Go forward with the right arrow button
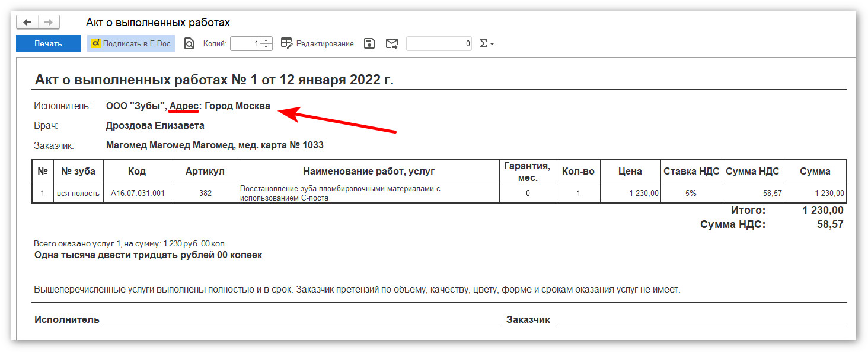Image resolution: width=868 pixels, height=352 pixels. [x=49, y=23]
